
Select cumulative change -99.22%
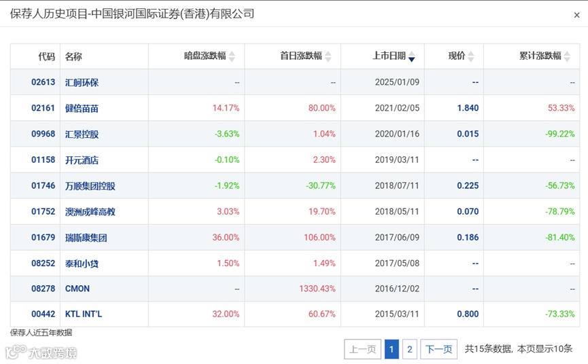(x=560, y=134)
